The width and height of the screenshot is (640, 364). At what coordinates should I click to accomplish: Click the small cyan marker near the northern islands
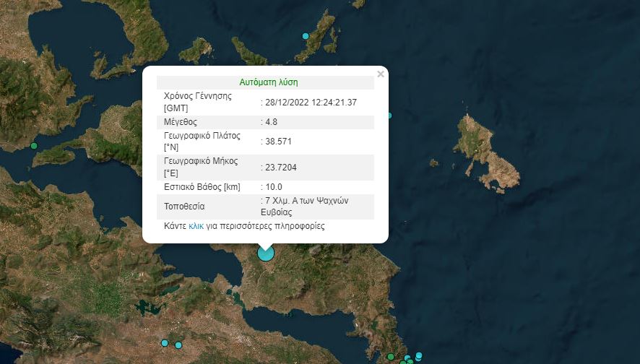[306, 36]
